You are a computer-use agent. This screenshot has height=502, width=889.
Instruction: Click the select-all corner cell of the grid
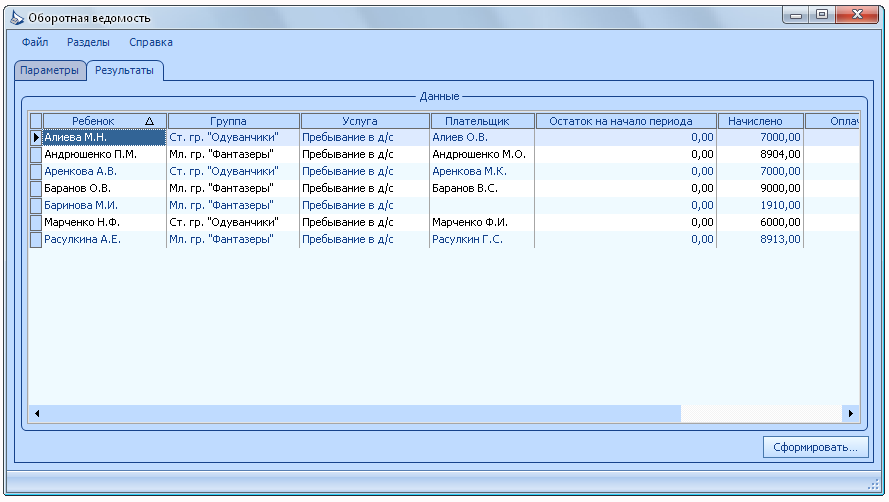click(x=36, y=121)
